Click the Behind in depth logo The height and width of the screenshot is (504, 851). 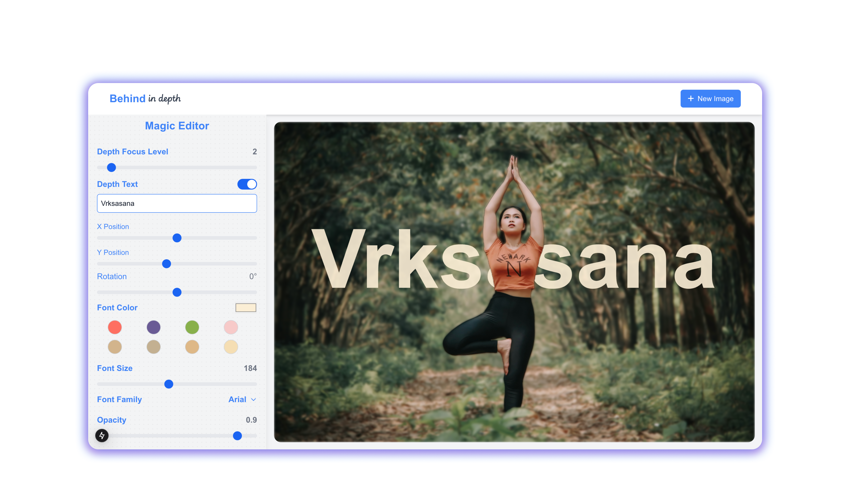[x=145, y=99]
